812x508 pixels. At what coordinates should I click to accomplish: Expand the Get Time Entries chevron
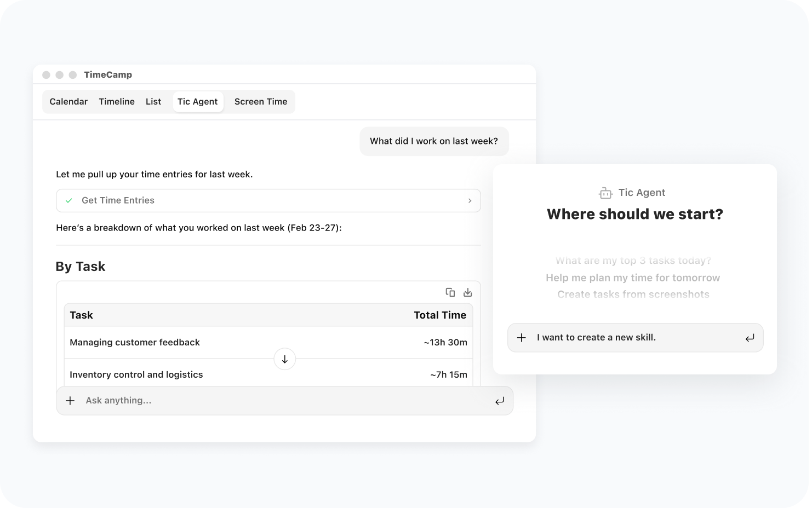coord(470,201)
